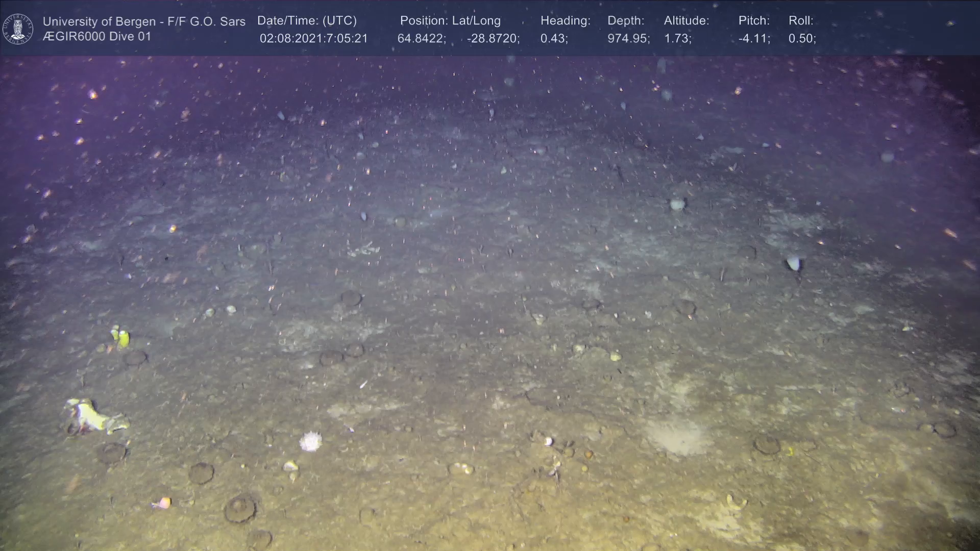Screen dimensions: 980x551
Task: Select the Position Lat/Long header
Action: (450, 21)
